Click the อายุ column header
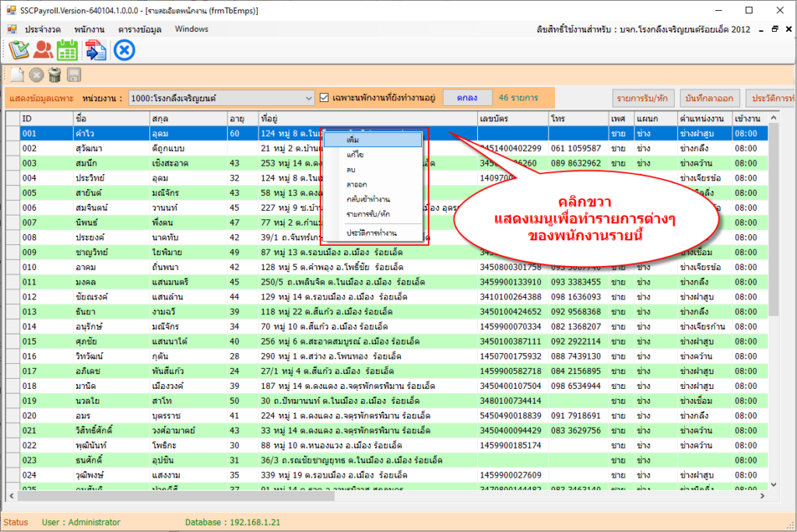This screenshot has height=532, width=797. click(x=243, y=118)
